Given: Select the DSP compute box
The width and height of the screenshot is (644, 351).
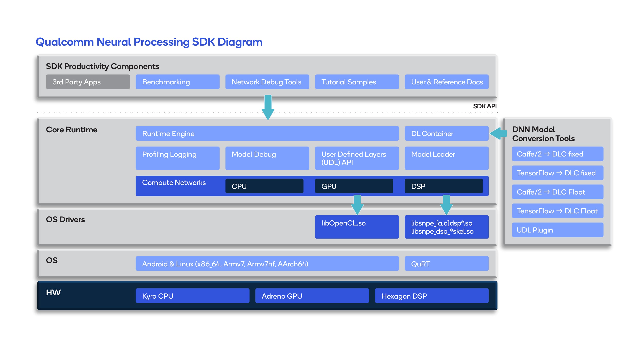Looking at the screenshot, I should point(444,186).
